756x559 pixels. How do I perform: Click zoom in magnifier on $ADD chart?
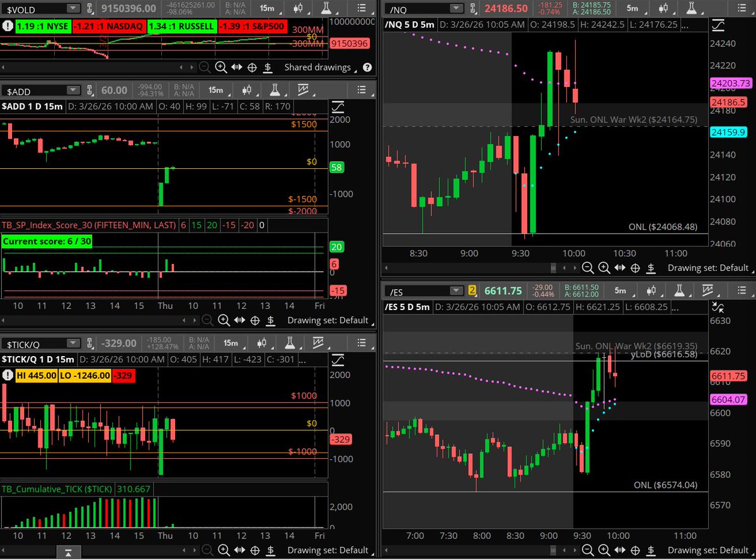click(x=224, y=320)
